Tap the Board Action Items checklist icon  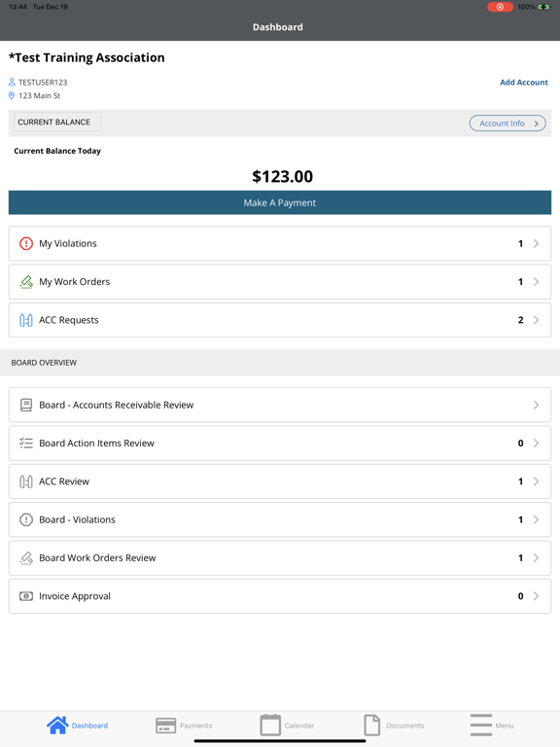[x=26, y=444]
